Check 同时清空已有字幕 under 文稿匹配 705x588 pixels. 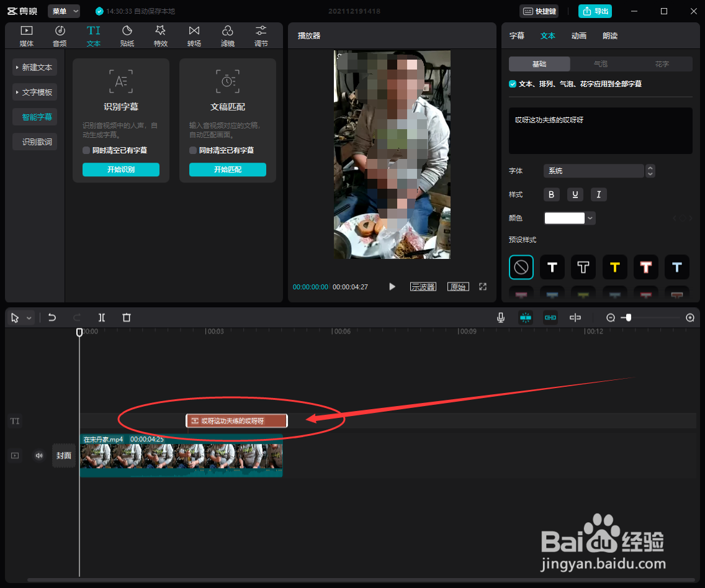tap(193, 150)
